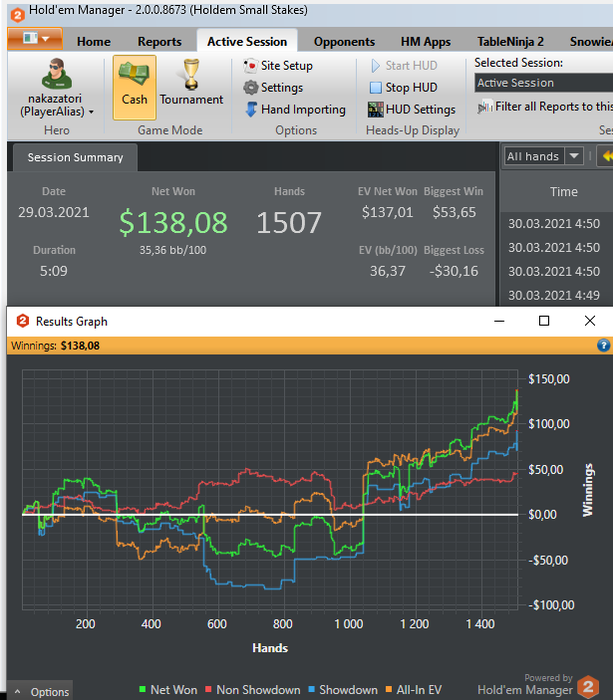Minimize the Results Graph window

pyautogui.click(x=499, y=321)
